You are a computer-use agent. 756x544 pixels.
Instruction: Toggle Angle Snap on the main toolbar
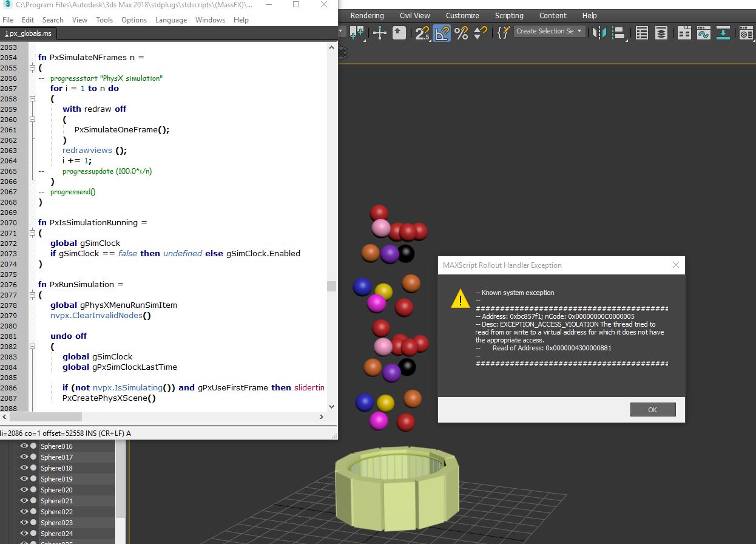tap(442, 32)
